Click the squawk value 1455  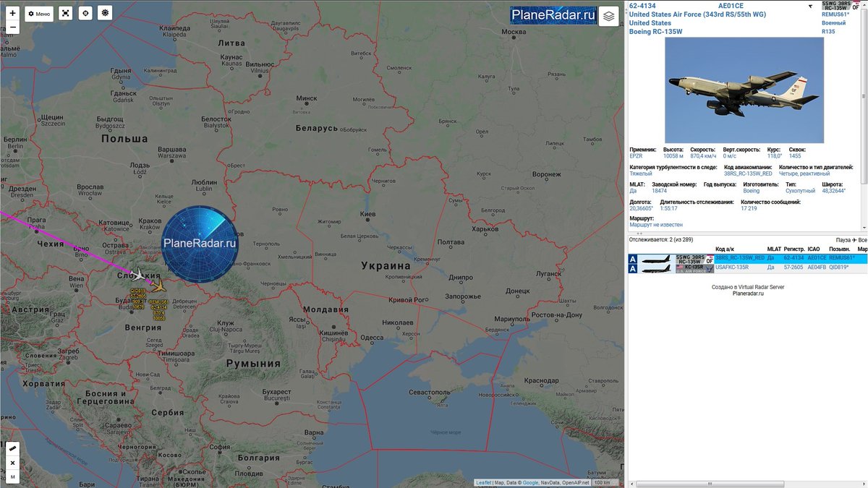[x=795, y=156]
